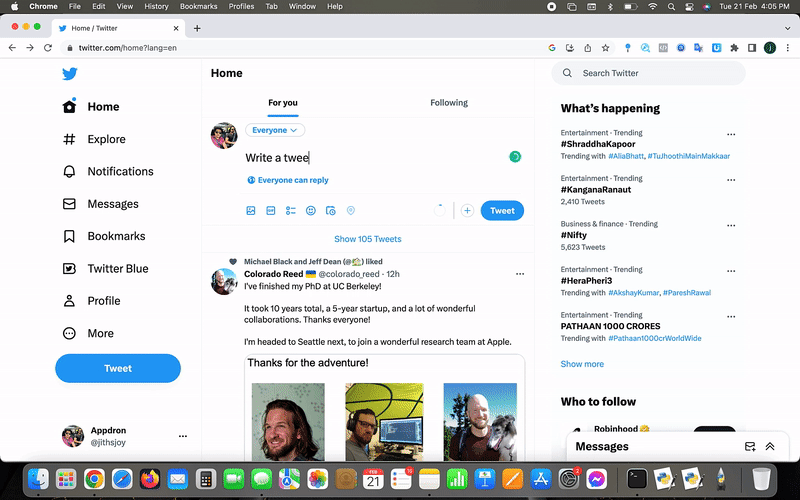
Task: Click the Chrome address bar URL
Action: coord(128,48)
